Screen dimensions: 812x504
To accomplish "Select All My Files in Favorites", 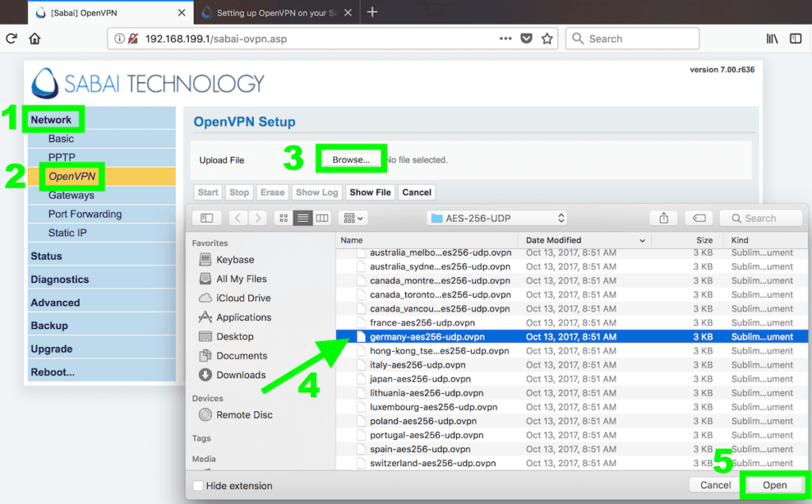I will [241, 278].
